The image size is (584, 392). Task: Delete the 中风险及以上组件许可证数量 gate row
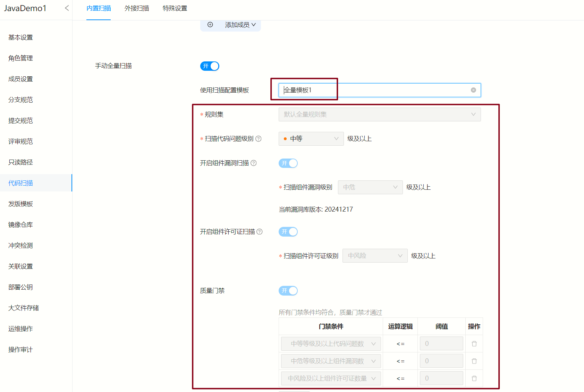click(474, 378)
